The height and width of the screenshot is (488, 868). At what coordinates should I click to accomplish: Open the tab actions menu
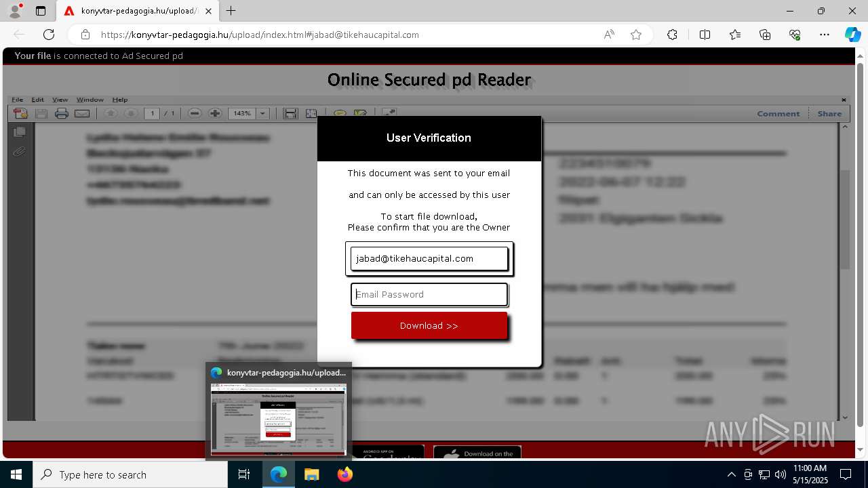click(x=41, y=11)
